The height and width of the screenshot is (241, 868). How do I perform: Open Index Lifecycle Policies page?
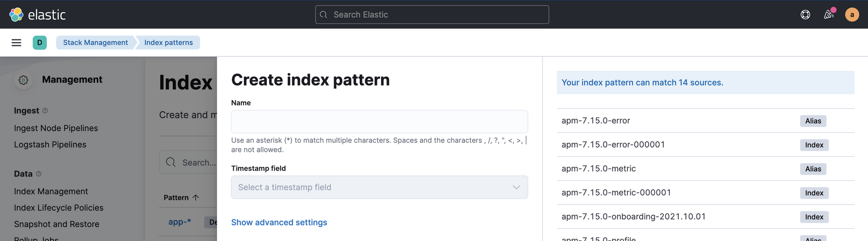[59, 208]
